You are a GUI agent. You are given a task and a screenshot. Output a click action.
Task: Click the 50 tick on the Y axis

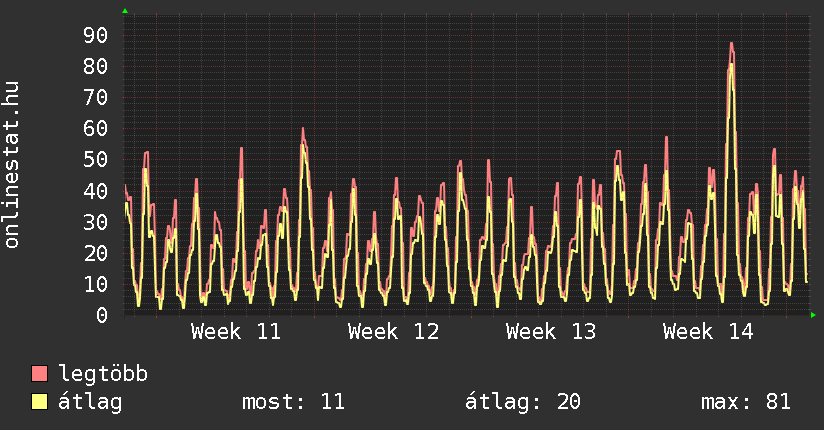tap(95, 159)
